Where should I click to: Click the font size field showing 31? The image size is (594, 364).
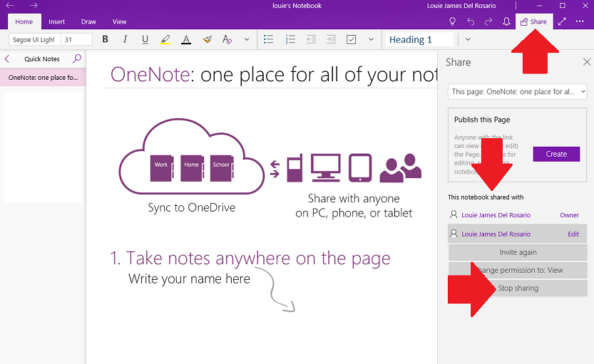pyautogui.click(x=76, y=39)
